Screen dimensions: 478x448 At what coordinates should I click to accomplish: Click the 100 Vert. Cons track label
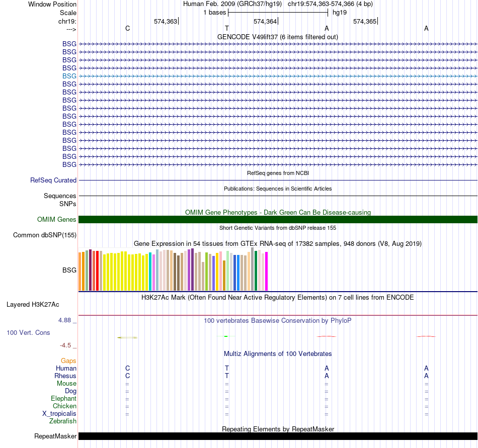coord(28,332)
